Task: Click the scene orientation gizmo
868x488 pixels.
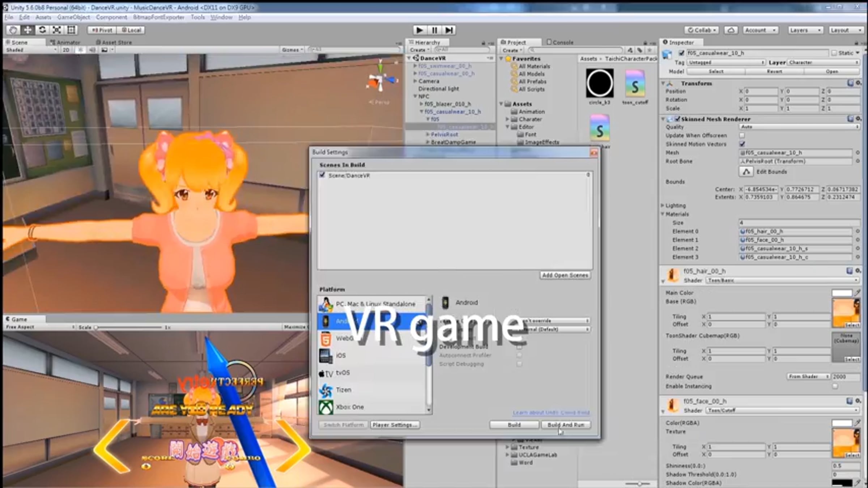Action: click(x=381, y=80)
